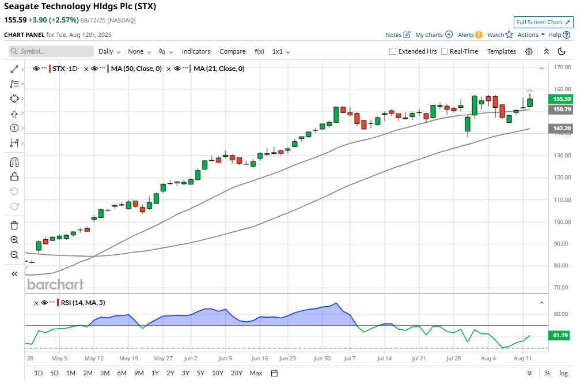The height and width of the screenshot is (388, 588).
Task: Expand the bottom toolbar double-chevron
Action: 529,374
